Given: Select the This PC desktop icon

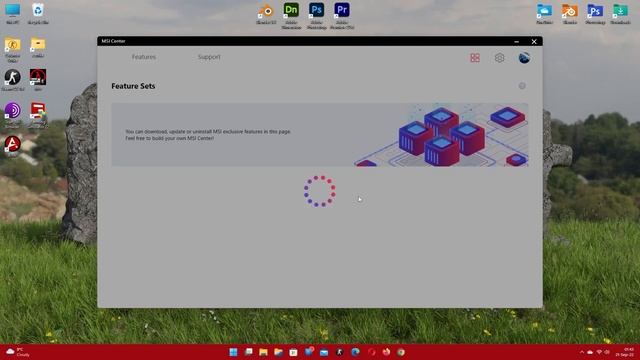Looking at the screenshot, I should point(13,13).
